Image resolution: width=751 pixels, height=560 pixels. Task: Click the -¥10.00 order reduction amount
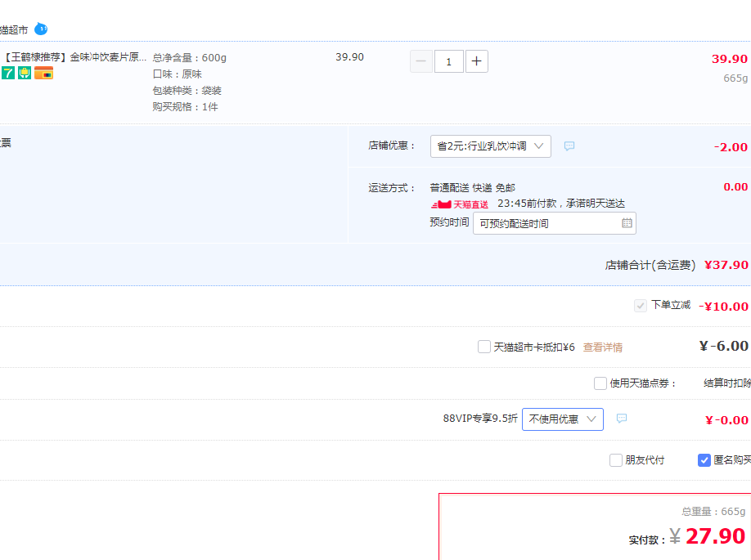click(x=723, y=307)
